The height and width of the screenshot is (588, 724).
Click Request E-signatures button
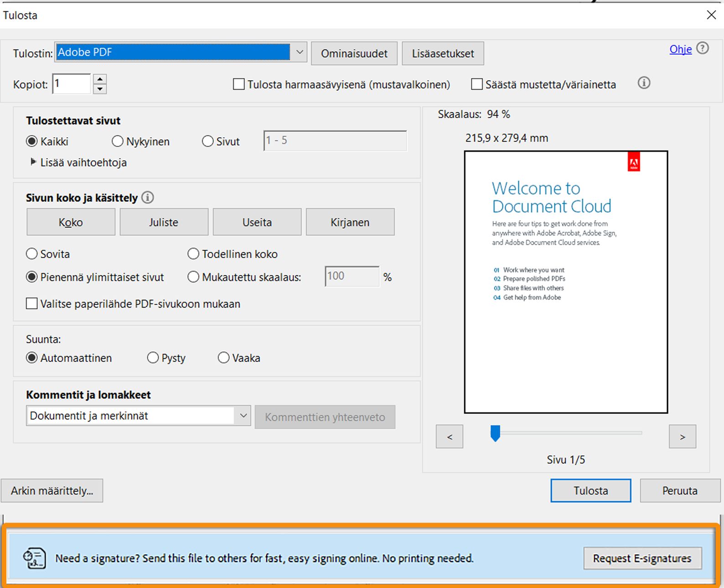[x=642, y=558]
